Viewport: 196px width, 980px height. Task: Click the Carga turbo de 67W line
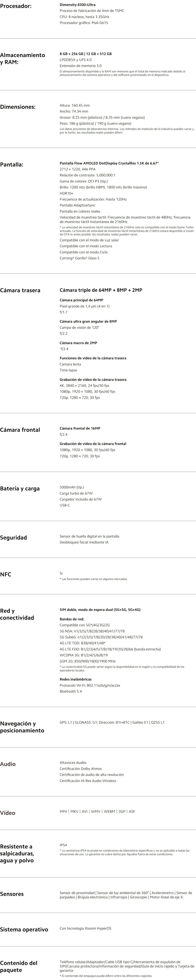(76, 493)
